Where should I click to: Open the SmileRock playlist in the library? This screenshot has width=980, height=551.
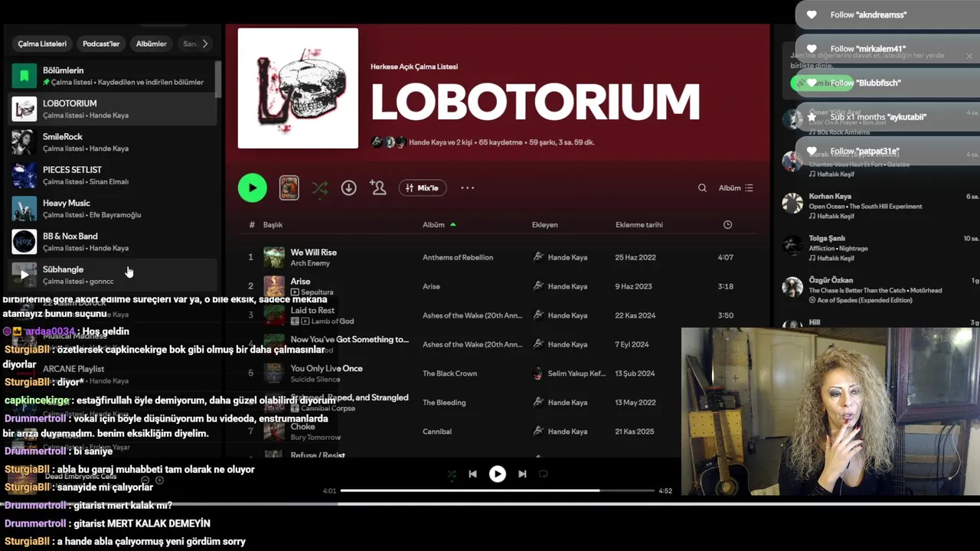point(113,142)
